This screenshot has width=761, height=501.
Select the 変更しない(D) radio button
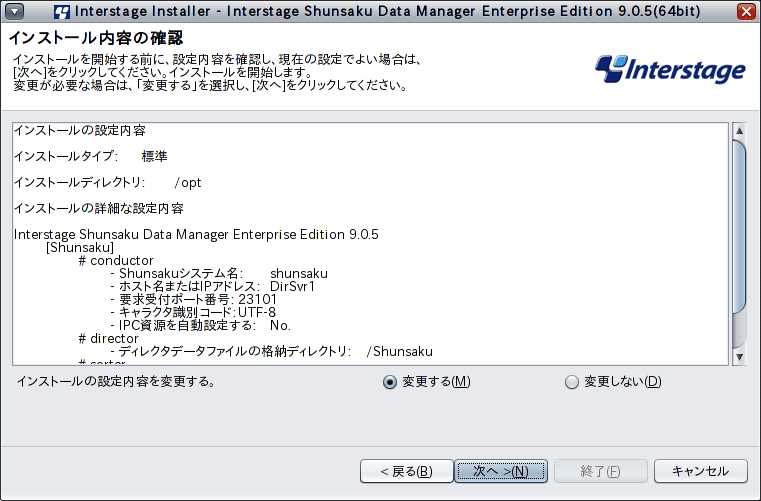click(572, 382)
